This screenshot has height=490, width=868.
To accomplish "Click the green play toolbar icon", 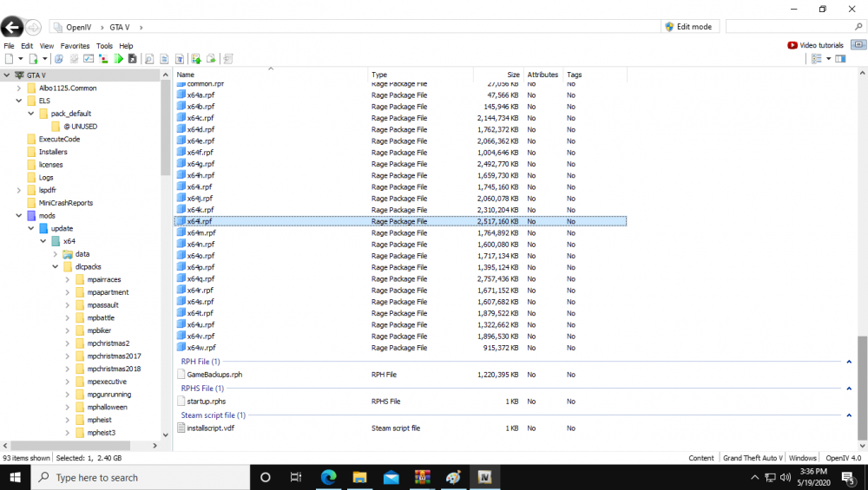I will 117,59.
